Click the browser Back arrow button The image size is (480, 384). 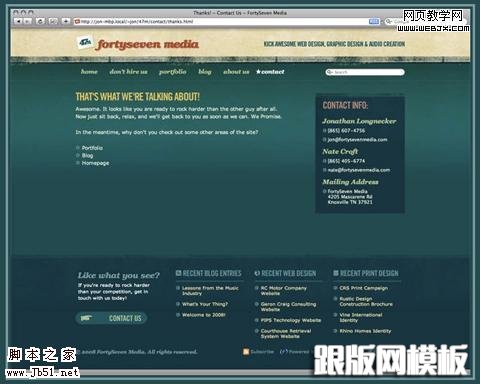[x=19, y=21]
